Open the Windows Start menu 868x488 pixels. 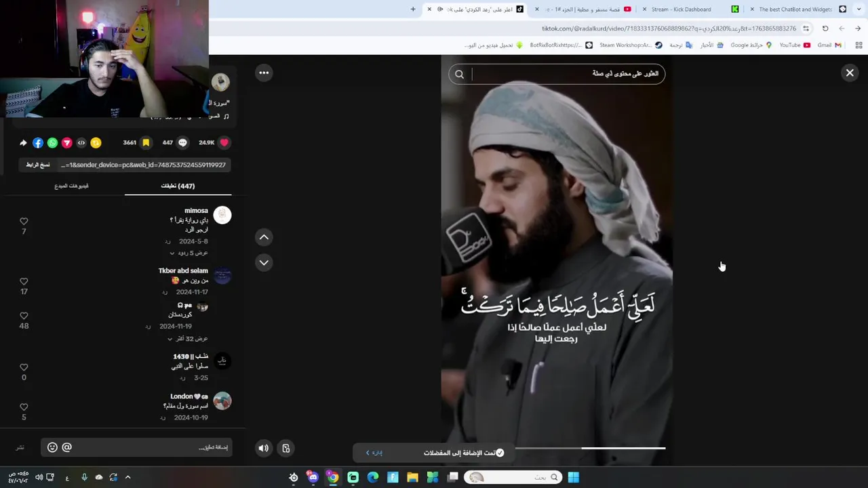tap(573, 477)
